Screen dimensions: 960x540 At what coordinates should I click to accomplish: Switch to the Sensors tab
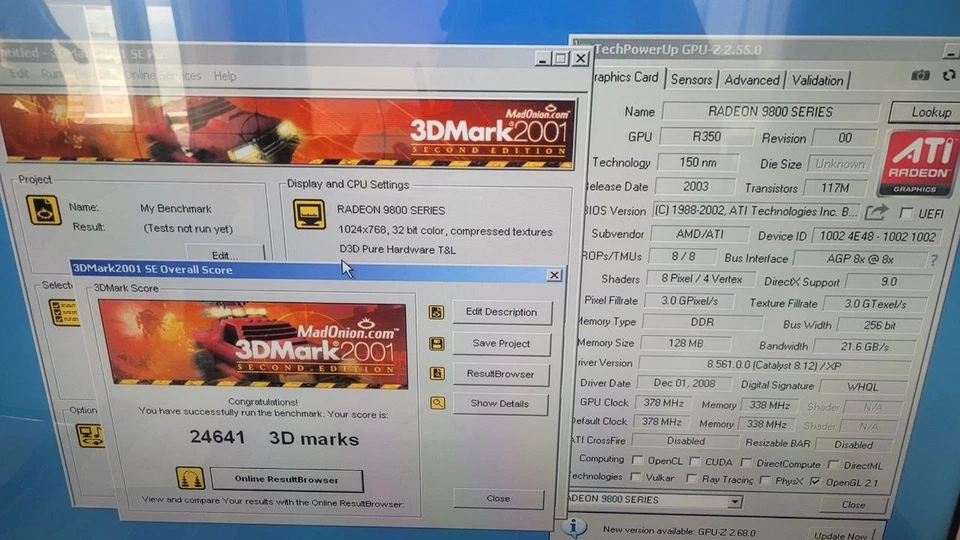coord(691,80)
